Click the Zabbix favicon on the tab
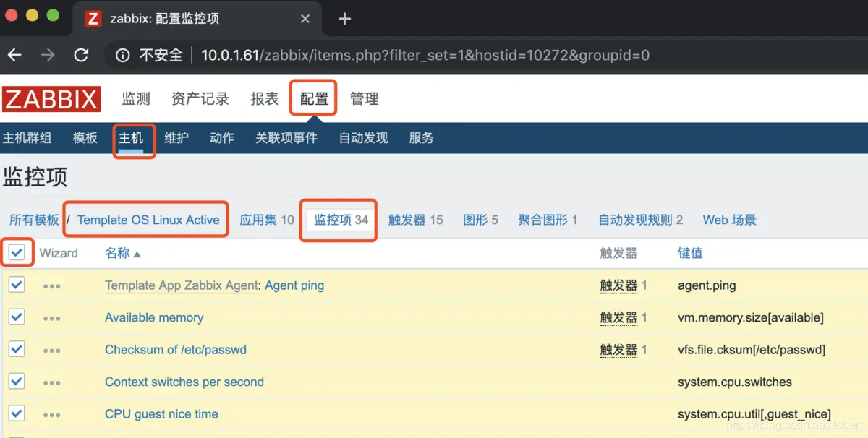The height and width of the screenshot is (438, 868). (x=93, y=19)
